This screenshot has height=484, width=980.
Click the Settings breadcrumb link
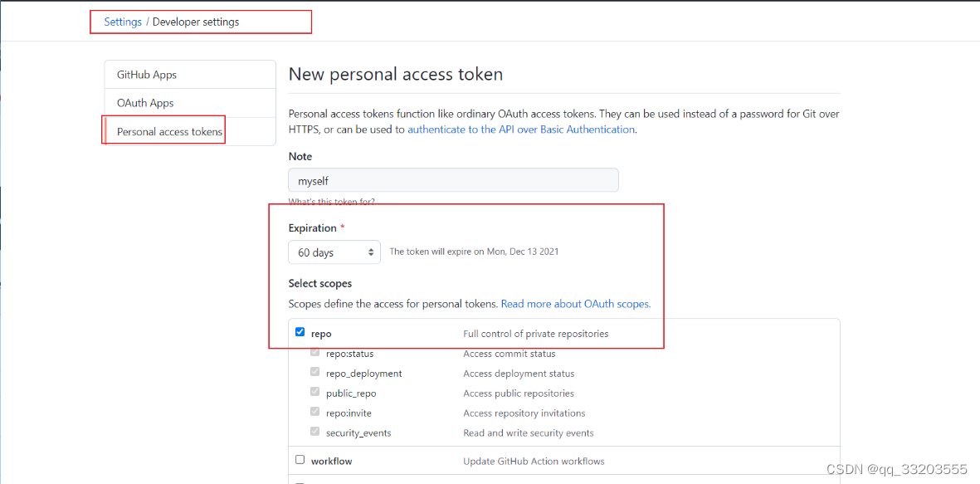pyautogui.click(x=123, y=22)
